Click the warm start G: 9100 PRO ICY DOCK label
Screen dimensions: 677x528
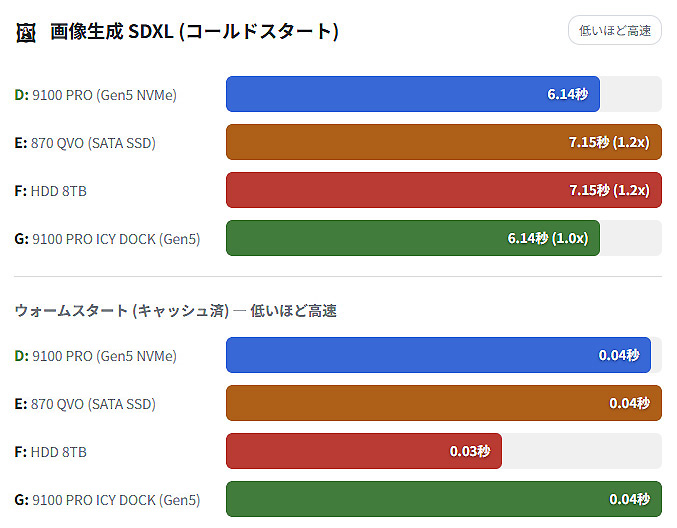[x=107, y=500]
